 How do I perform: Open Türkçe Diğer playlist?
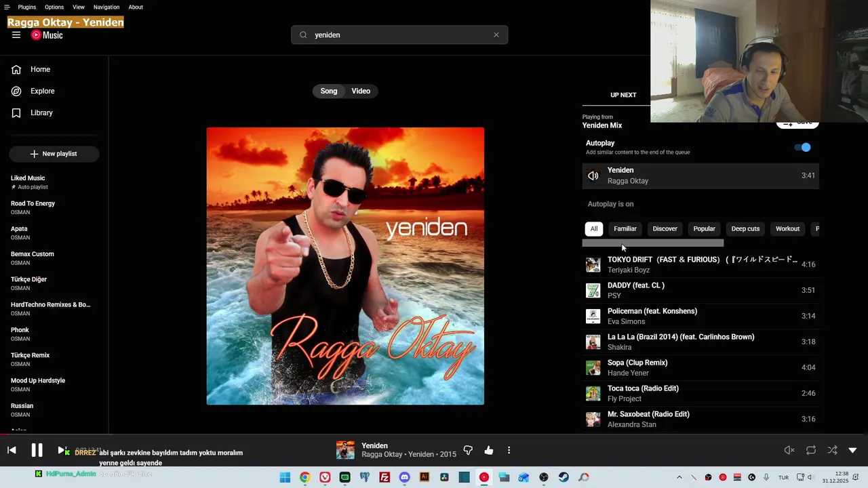(54, 283)
